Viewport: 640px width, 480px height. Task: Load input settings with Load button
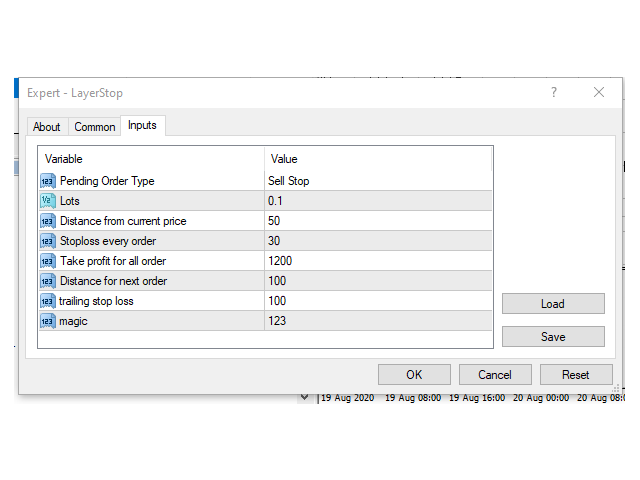553,304
